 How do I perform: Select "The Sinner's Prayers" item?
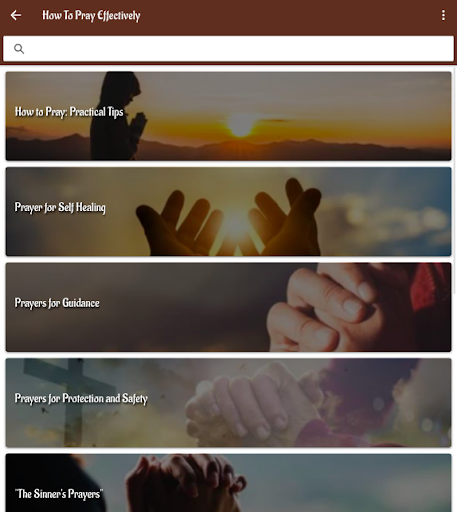coord(228,483)
